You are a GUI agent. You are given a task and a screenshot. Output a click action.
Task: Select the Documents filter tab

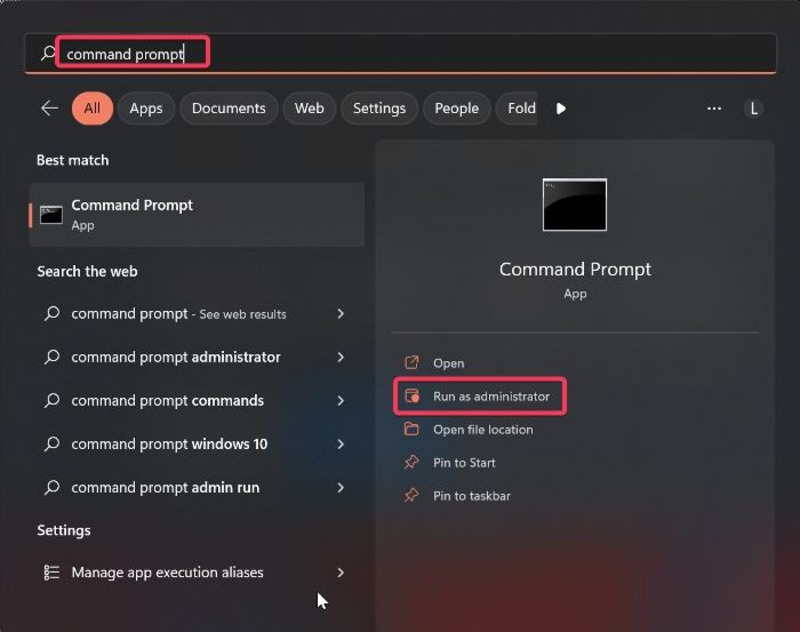[x=228, y=108]
